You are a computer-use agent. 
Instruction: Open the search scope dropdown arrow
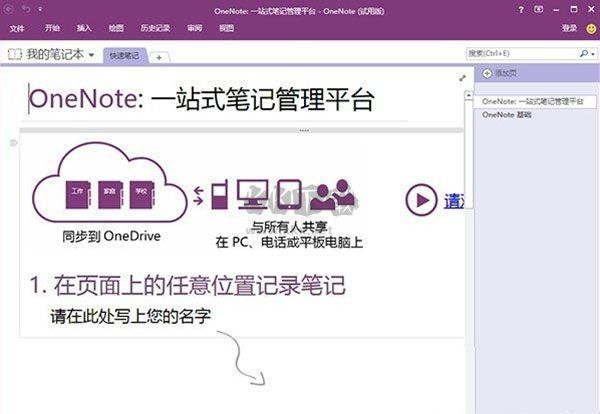593,54
